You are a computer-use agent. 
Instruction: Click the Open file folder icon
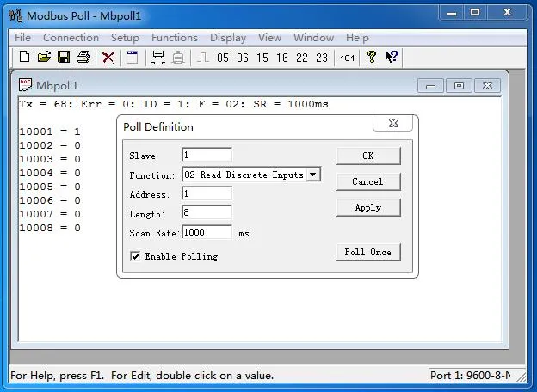pyautogui.click(x=44, y=57)
